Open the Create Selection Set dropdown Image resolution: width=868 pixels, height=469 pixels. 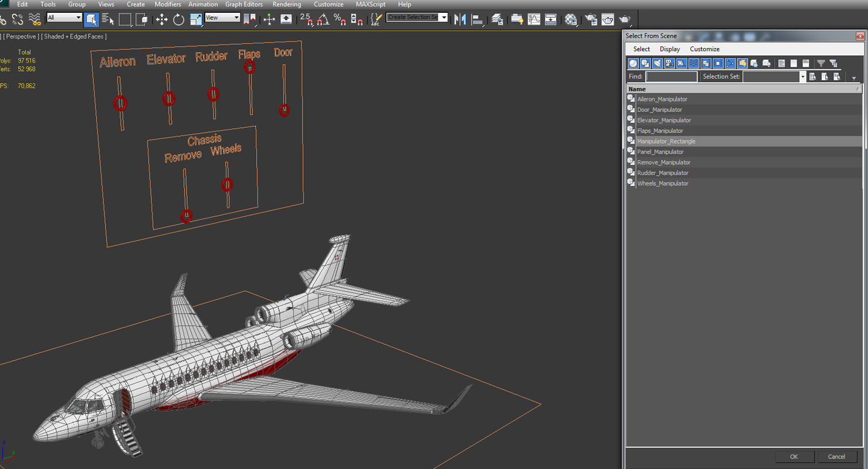pos(417,18)
